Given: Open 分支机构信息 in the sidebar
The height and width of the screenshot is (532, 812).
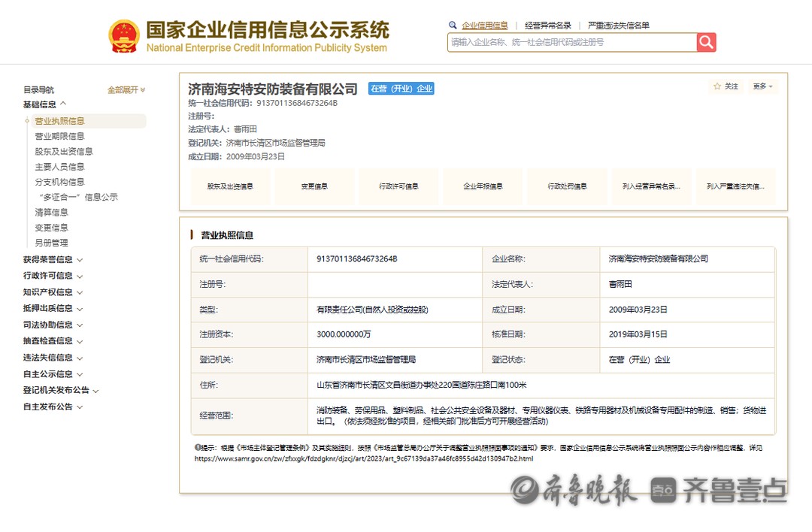Looking at the screenshot, I should (x=59, y=182).
